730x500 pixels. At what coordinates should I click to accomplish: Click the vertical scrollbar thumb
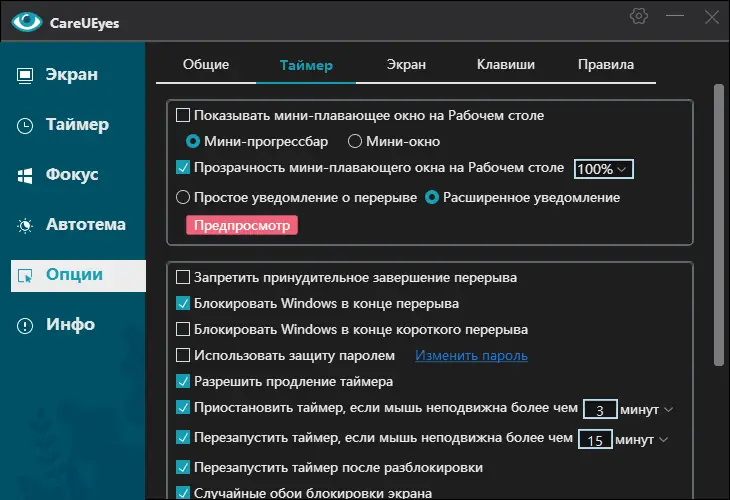[718, 225]
